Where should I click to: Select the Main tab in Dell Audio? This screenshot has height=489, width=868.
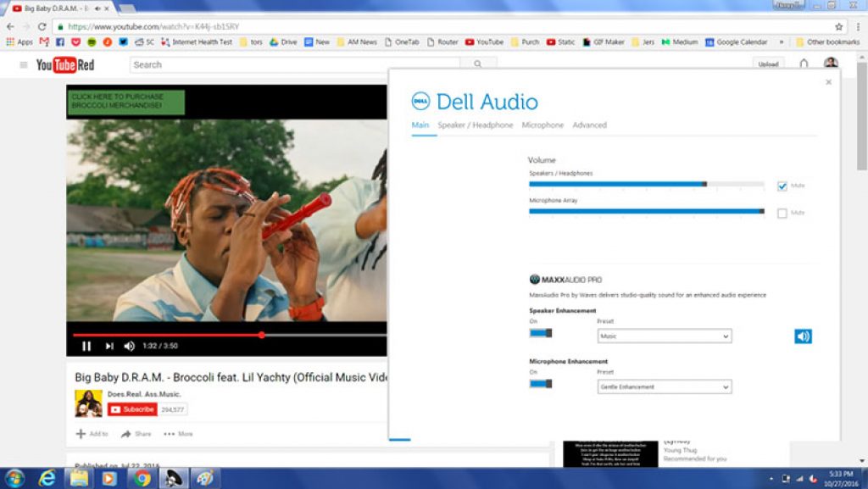click(420, 125)
